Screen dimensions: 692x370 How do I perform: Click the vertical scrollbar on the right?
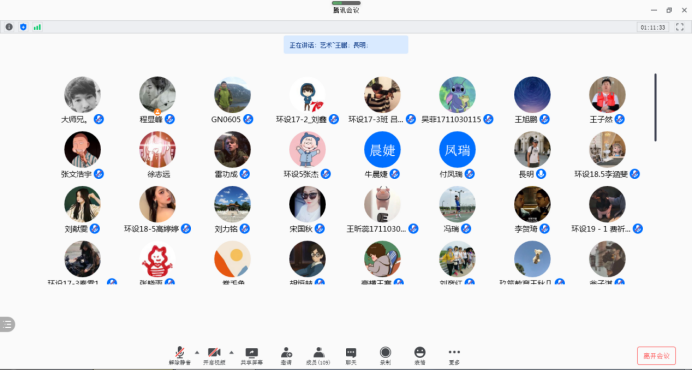(655, 107)
